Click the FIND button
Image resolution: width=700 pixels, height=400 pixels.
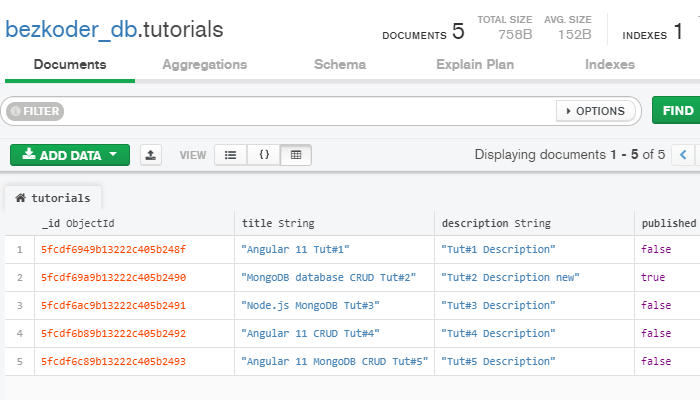click(x=678, y=110)
